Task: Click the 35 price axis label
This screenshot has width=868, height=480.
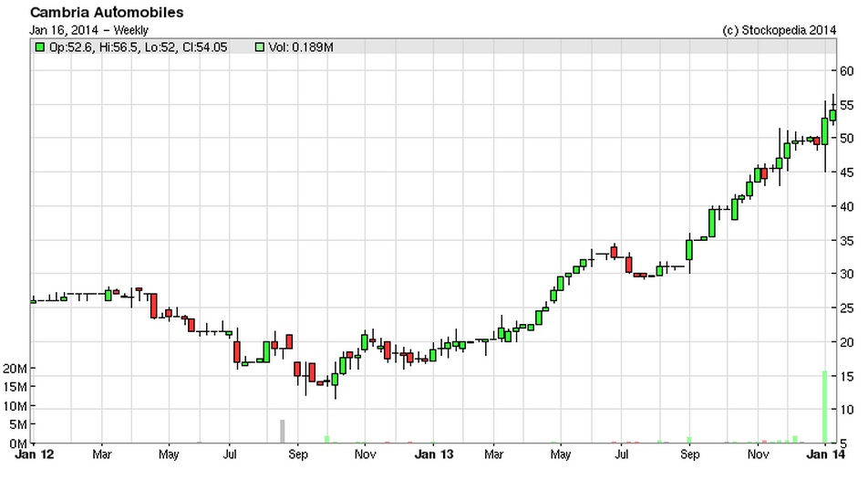Action: [x=846, y=241]
